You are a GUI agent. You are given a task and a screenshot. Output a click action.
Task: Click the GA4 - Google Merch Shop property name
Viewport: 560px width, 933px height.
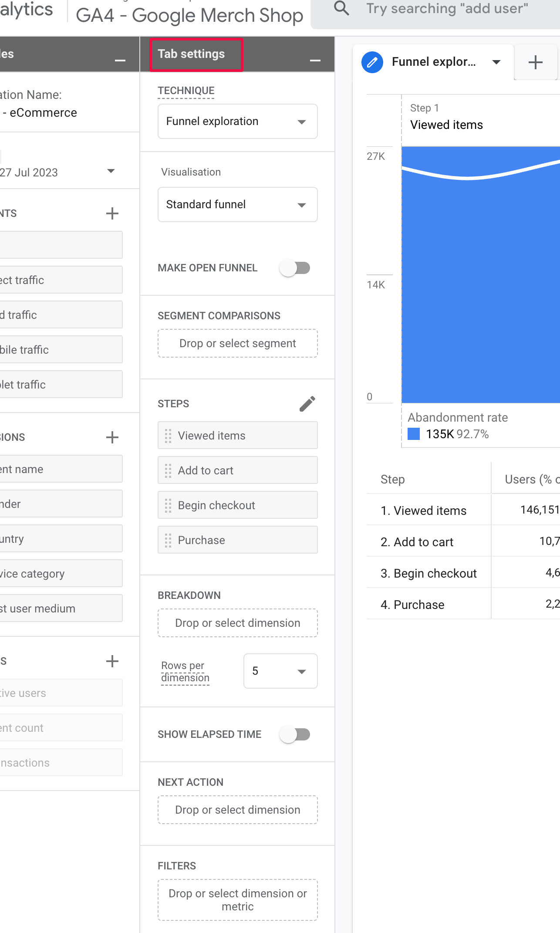tap(189, 15)
